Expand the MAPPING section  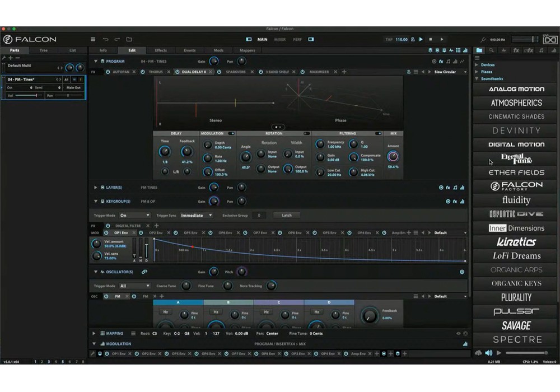(x=94, y=333)
